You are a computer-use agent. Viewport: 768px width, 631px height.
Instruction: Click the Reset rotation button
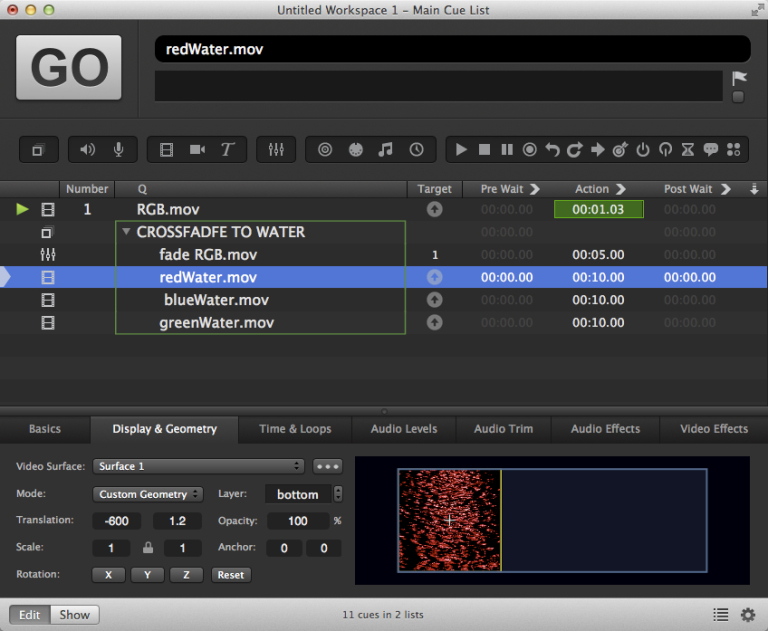(230, 575)
